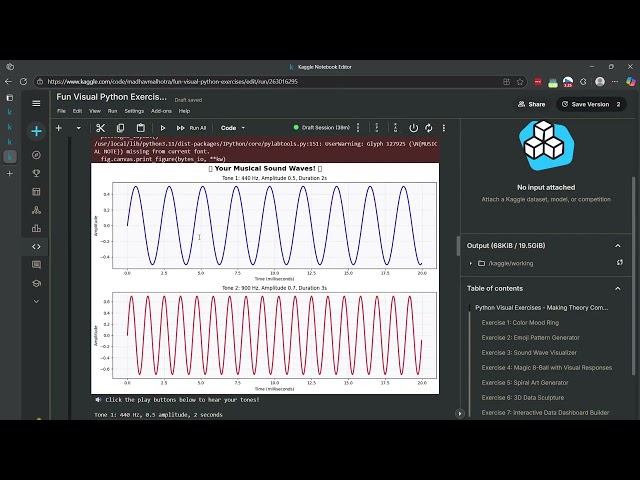Open the Run menu
Image resolution: width=640 pixels, height=480 pixels.
[x=112, y=111]
